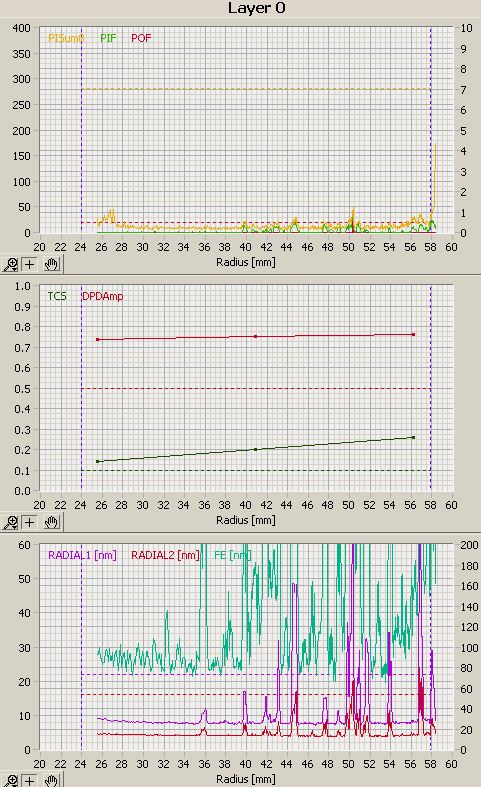The image size is (481, 787).
Task: Select the zoom tool below the PISum8 graph
Action: (x=10, y=264)
